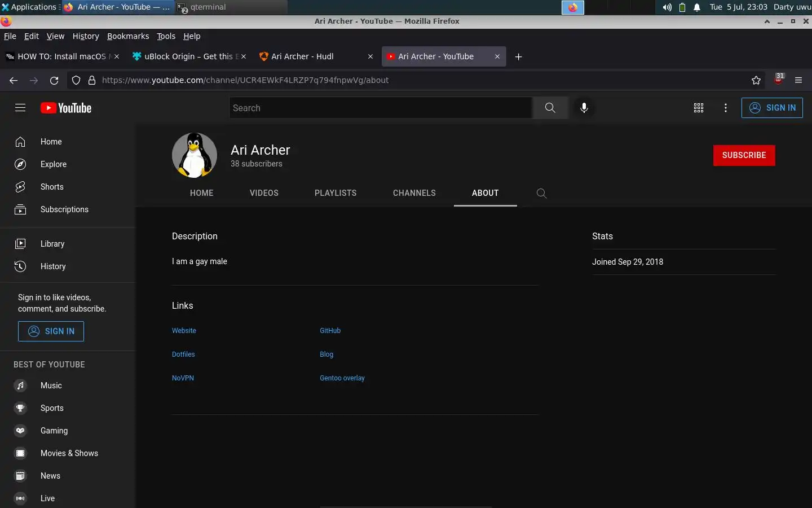812x508 pixels.
Task: Open the Firefox History menu
Action: (86, 36)
